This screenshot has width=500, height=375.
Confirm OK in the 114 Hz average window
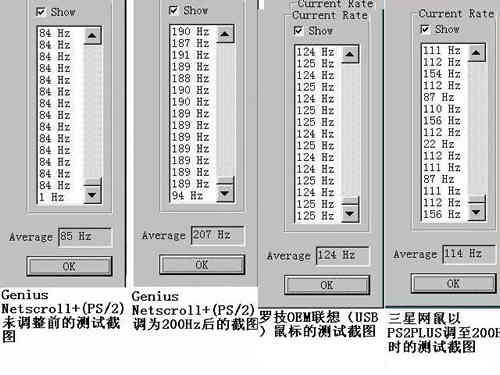coord(453,284)
